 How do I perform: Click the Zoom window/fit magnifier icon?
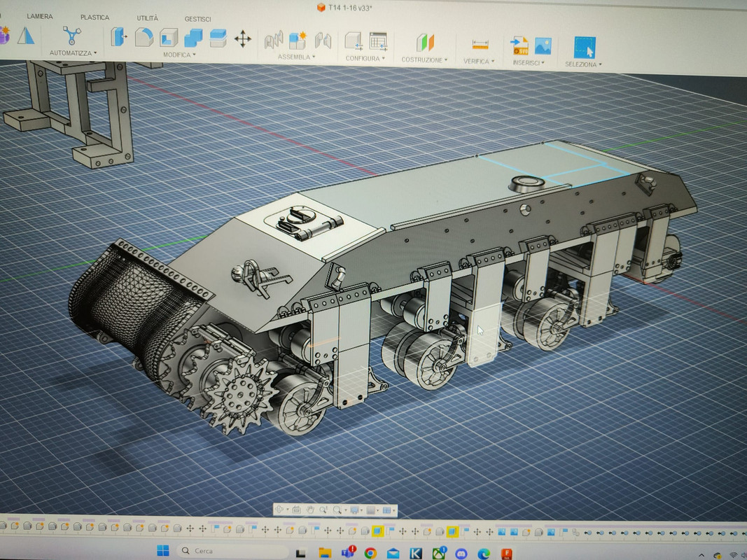(x=337, y=510)
